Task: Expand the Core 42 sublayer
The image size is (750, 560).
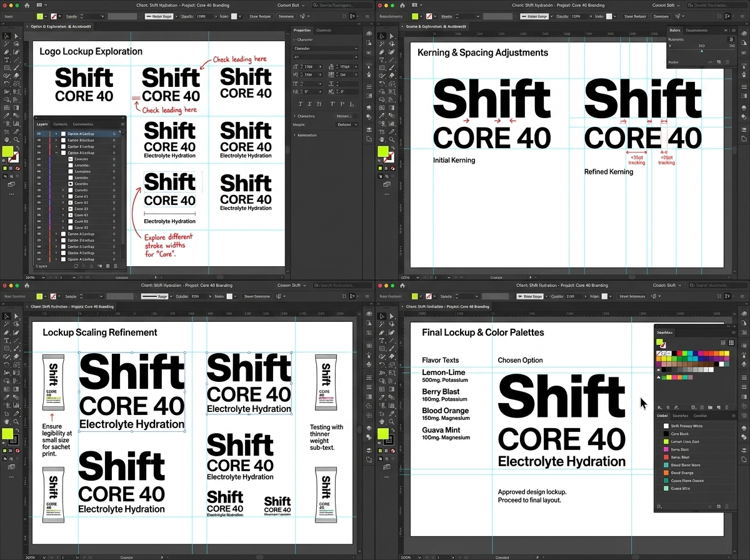Action: pos(63,202)
